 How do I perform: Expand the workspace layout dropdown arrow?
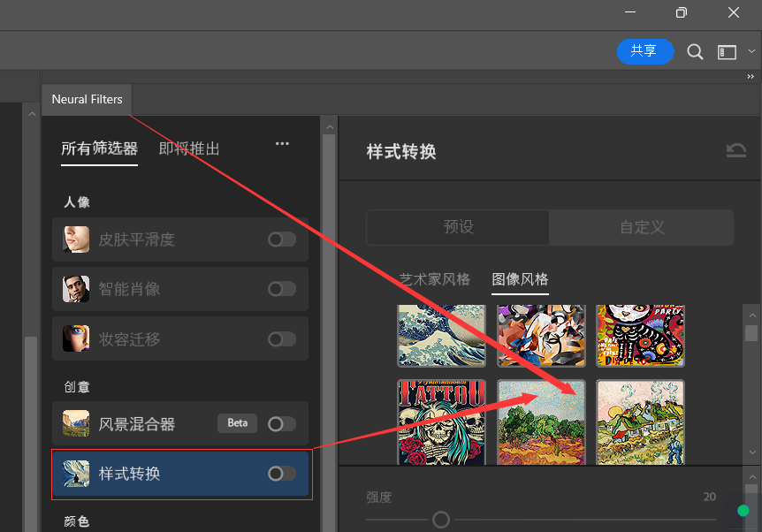pyautogui.click(x=751, y=51)
